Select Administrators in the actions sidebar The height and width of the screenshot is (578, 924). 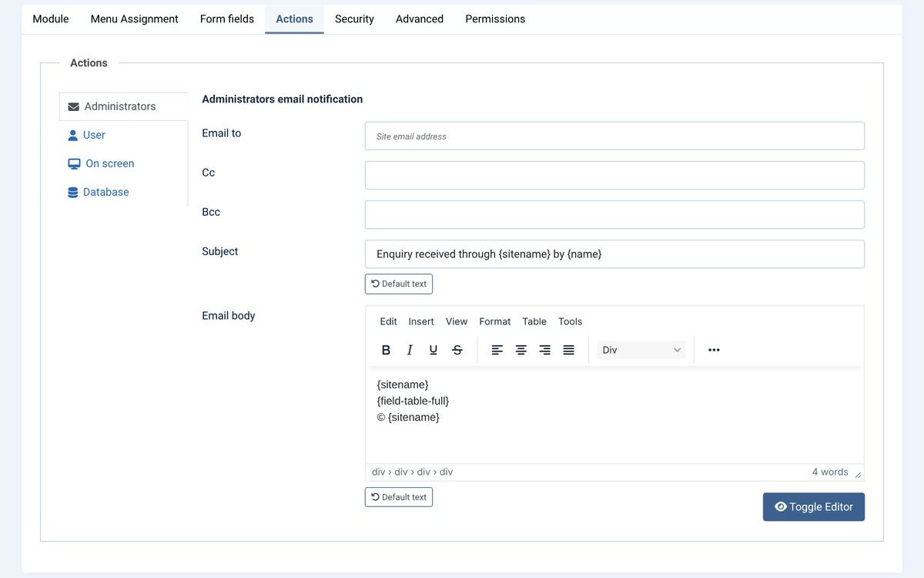tap(123, 106)
